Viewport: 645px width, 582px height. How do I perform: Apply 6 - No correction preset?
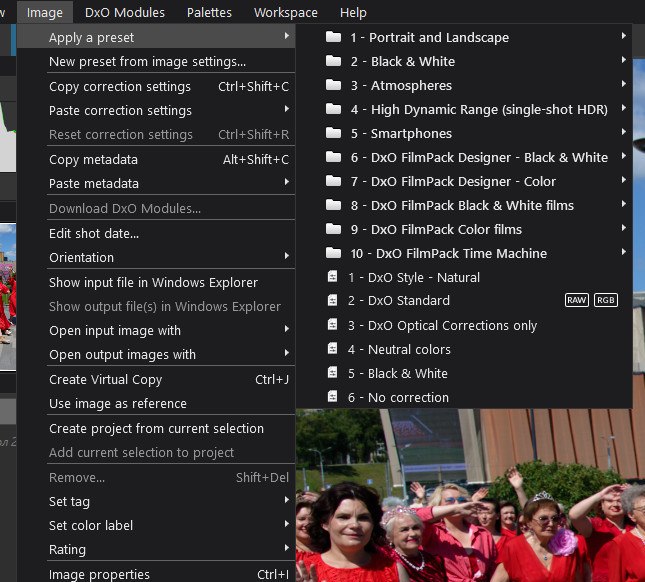(x=464, y=397)
